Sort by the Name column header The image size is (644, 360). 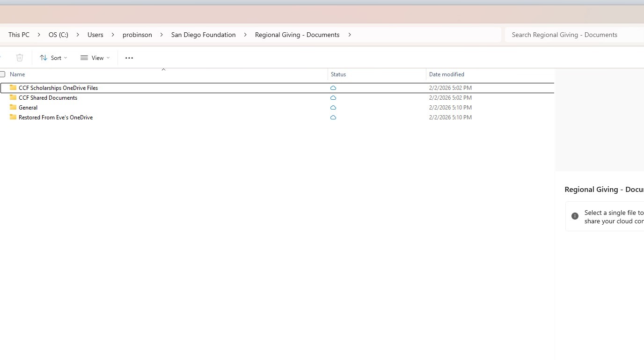pyautogui.click(x=17, y=74)
